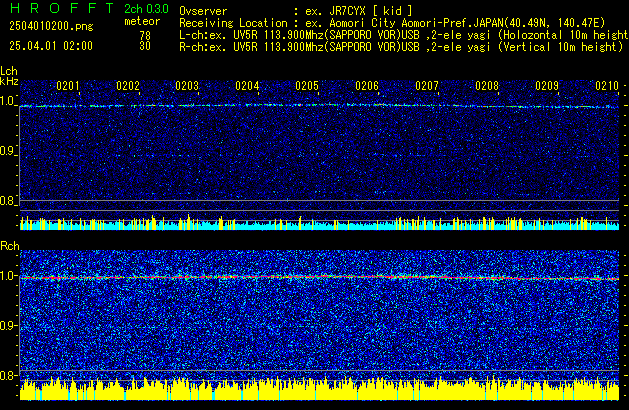Select the Ovserver JR7CYX line
Image resolution: width=629 pixels, height=410 pixels.
click(296, 11)
